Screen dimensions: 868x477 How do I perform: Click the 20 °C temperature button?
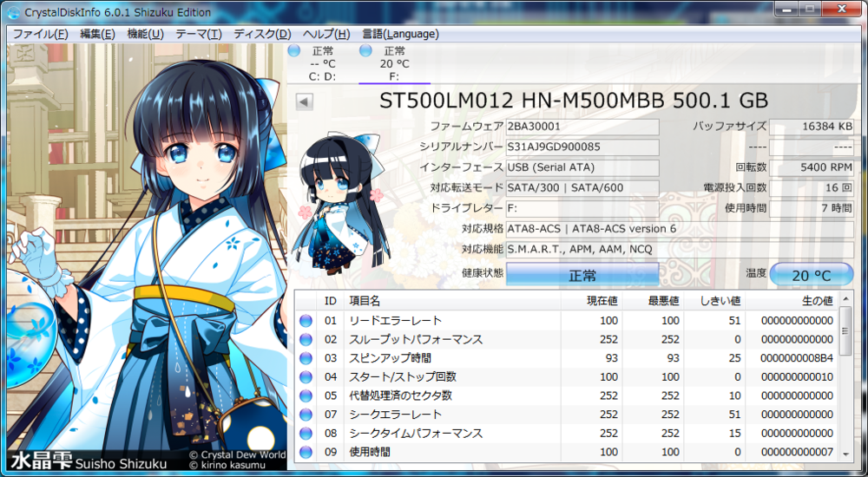[811, 275]
